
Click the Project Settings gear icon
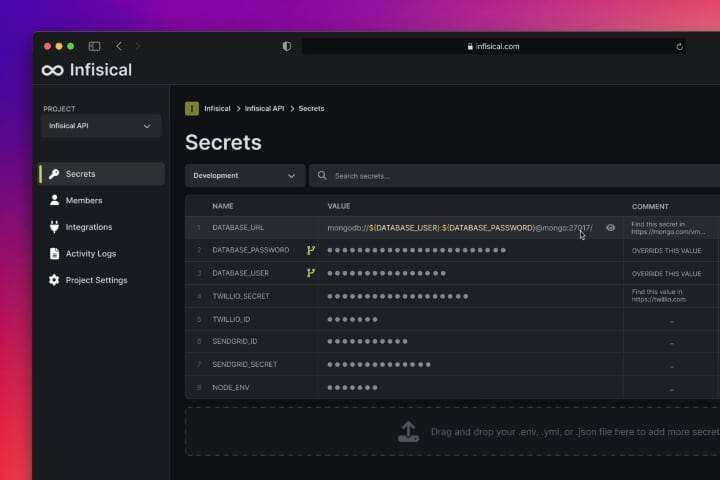[54, 280]
